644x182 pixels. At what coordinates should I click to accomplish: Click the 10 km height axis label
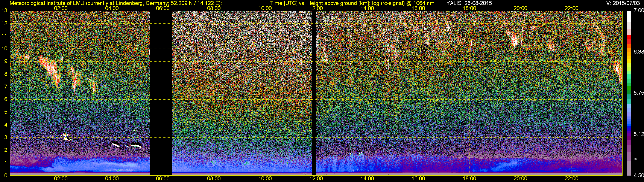(x=5, y=49)
